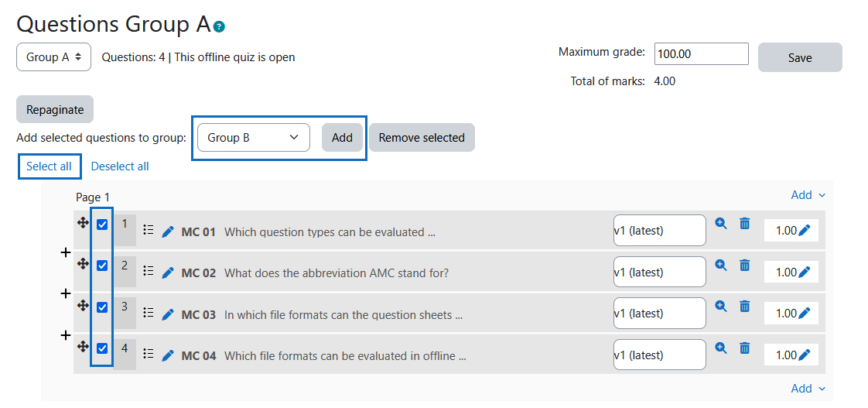
Task: Add page break between questions 1 and 2
Action: [x=65, y=252]
